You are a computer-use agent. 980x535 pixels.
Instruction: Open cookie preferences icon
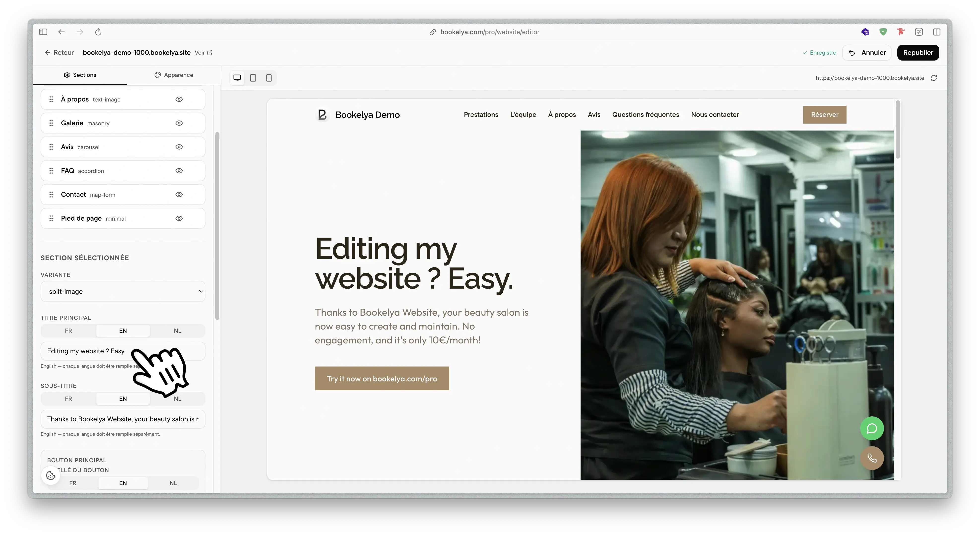point(51,475)
